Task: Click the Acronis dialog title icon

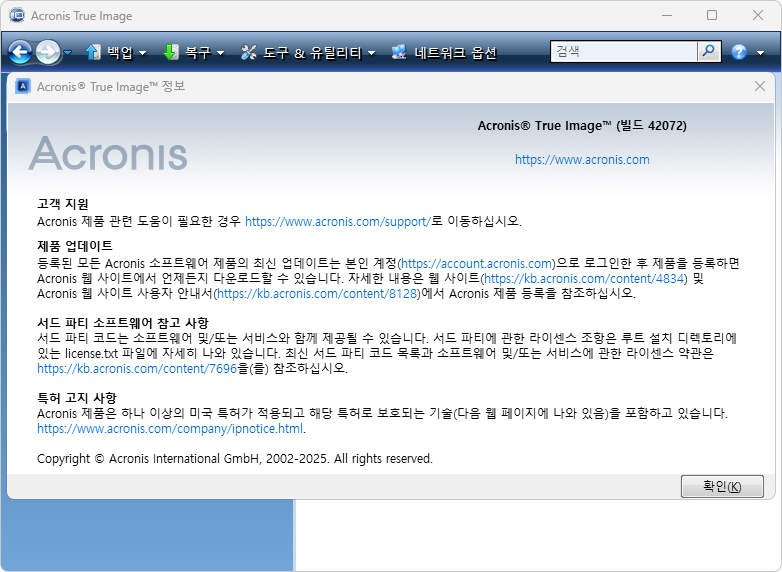Action: coord(23,86)
